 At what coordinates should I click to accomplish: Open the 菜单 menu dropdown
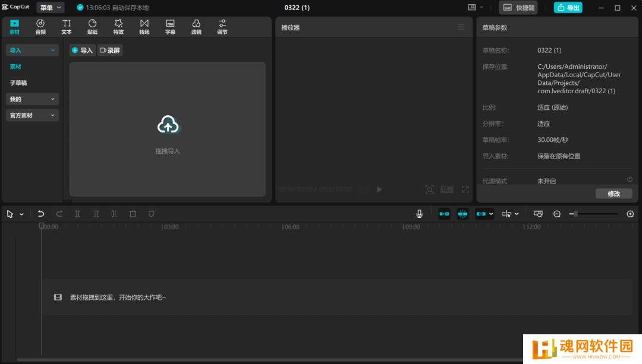point(51,7)
